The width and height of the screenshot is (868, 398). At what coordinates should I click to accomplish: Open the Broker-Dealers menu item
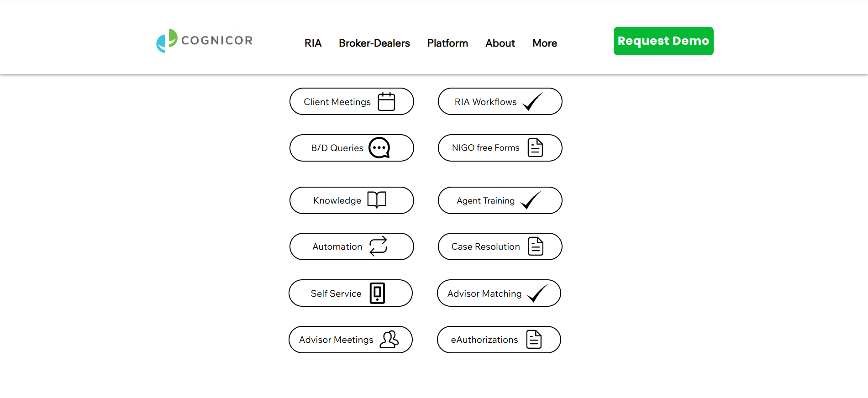point(374,43)
